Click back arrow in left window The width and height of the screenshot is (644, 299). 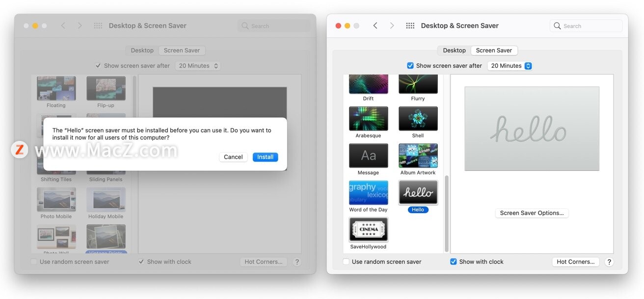63,26
